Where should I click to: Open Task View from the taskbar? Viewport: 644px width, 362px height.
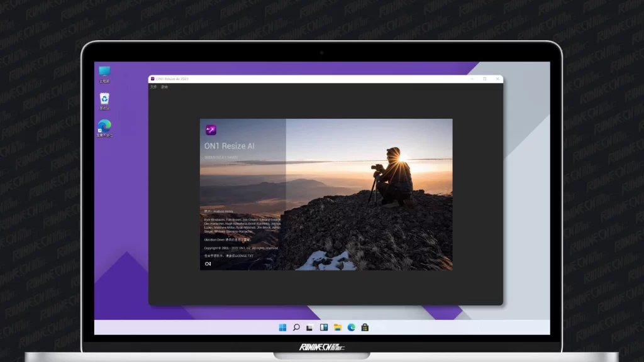click(310, 327)
